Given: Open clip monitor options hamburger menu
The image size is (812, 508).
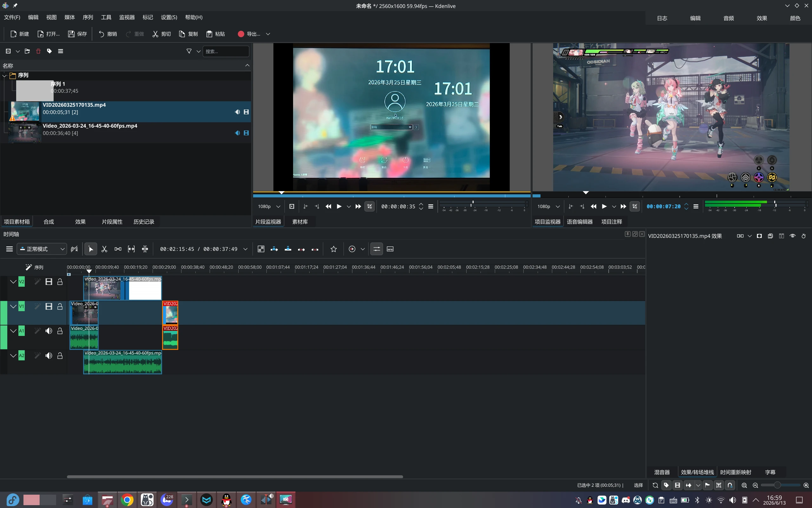Looking at the screenshot, I should coord(431,206).
